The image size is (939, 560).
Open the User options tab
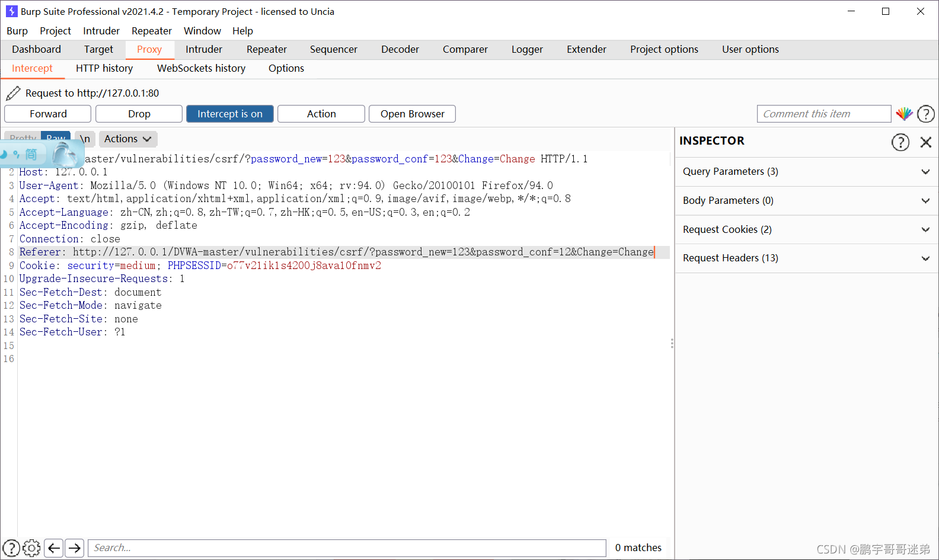pos(750,49)
